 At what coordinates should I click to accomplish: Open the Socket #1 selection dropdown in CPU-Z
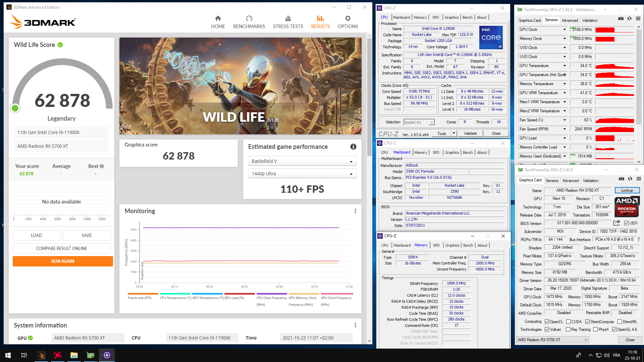[x=419, y=122]
